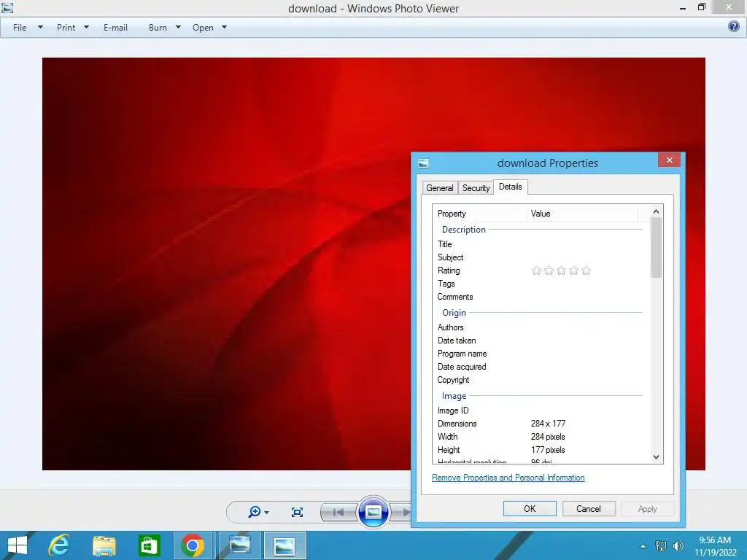This screenshot has height=560, width=747.
Task: Open the zoom magnifier control in Photo Viewer
Action: pos(255,512)
